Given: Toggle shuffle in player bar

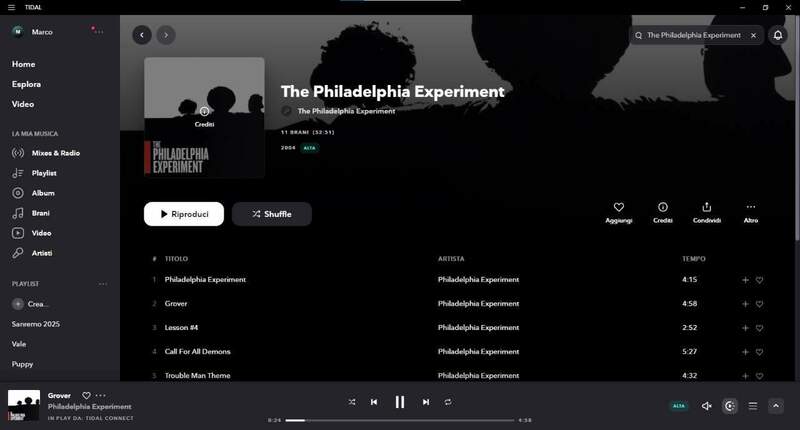Looking at the screenshot, I should pyautogui.click(x=352, y=402).
